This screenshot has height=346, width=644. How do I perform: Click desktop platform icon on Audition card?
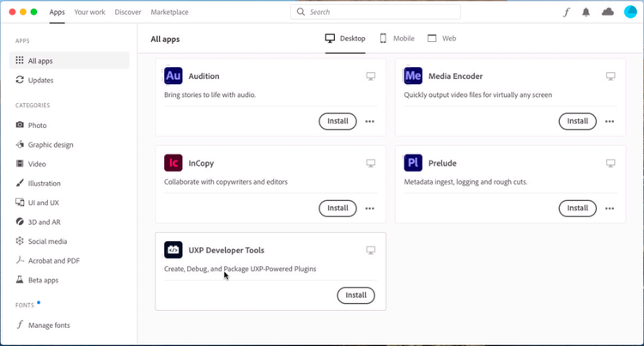pos(371,76)
